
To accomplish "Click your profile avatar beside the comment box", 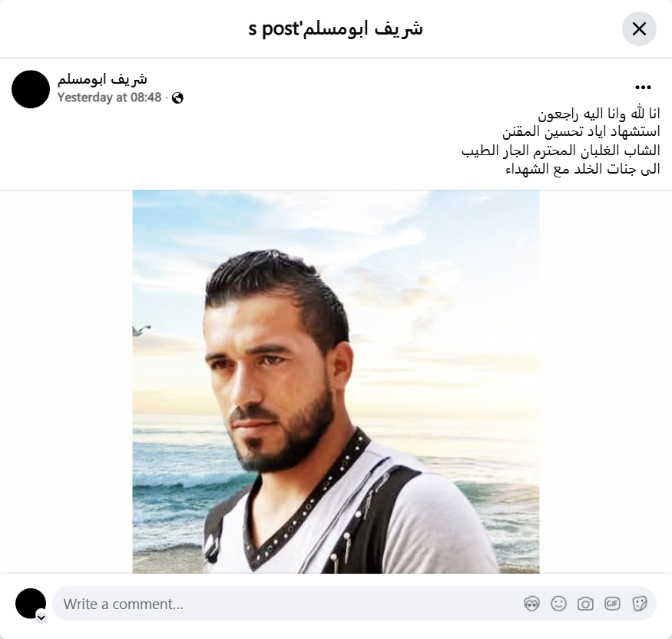I will [31, 604].
